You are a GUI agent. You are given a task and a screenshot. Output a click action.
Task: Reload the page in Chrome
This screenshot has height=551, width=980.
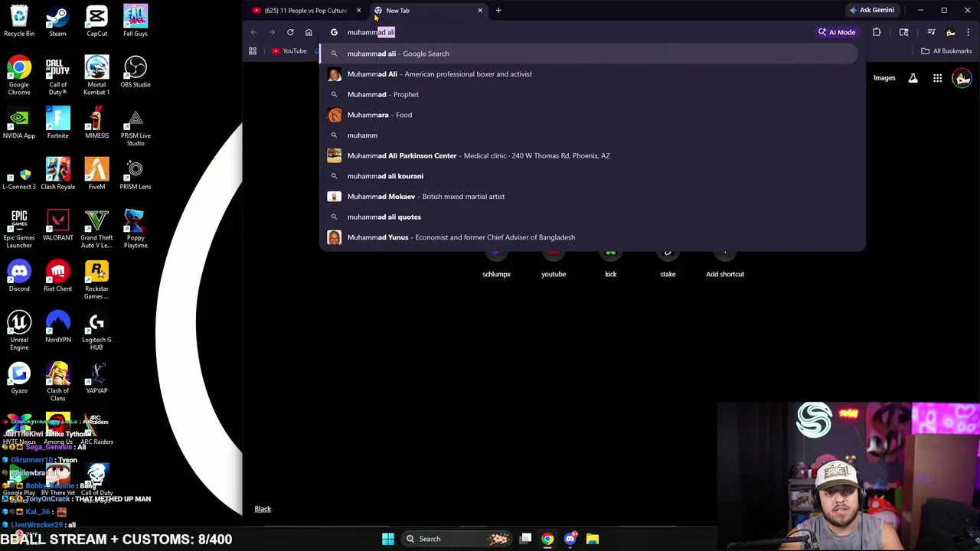(290, 32)
